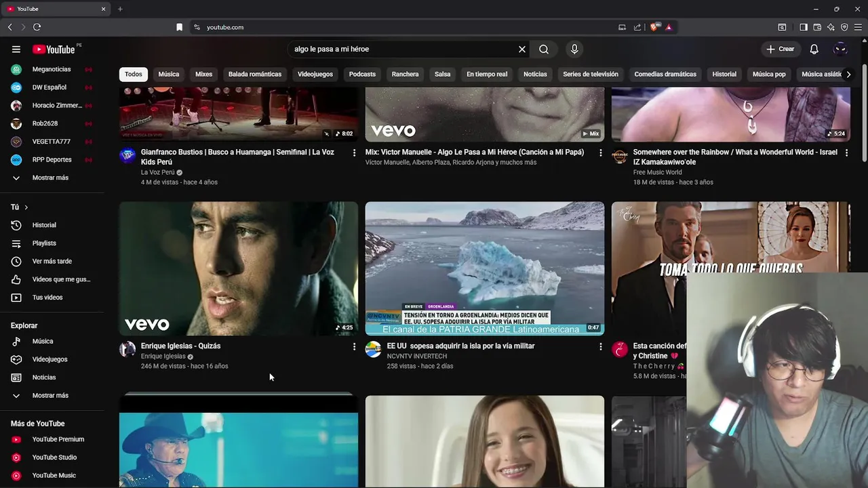Screen dimensions: 868x488
Task: Open the notifications bell
Action: pos(814,49)
